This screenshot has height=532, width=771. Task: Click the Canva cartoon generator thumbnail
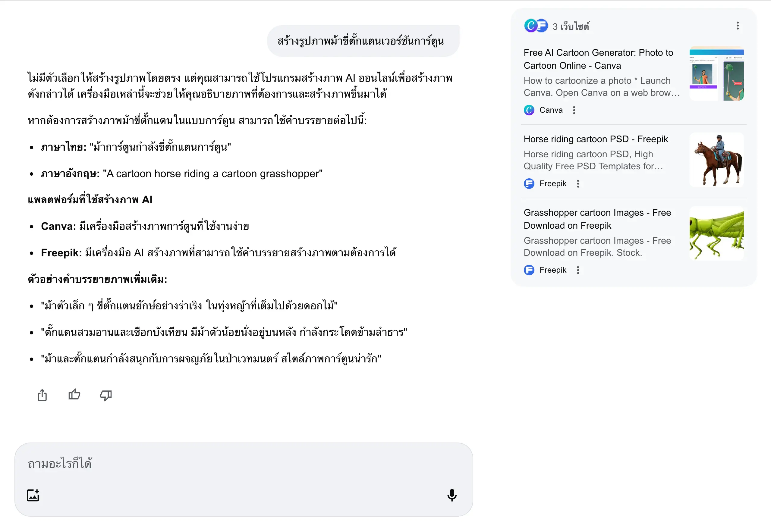tap(716, 74)
